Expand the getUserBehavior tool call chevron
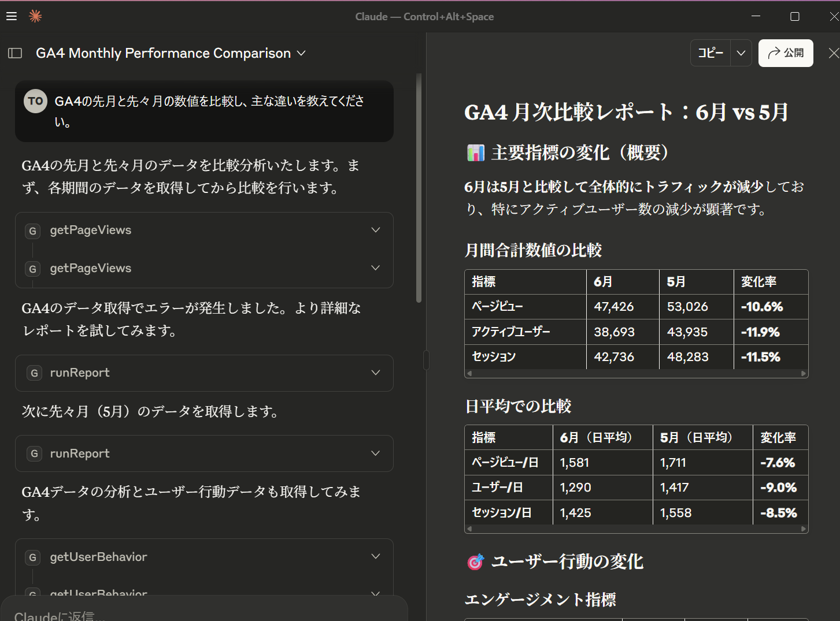 pos(375,557)
